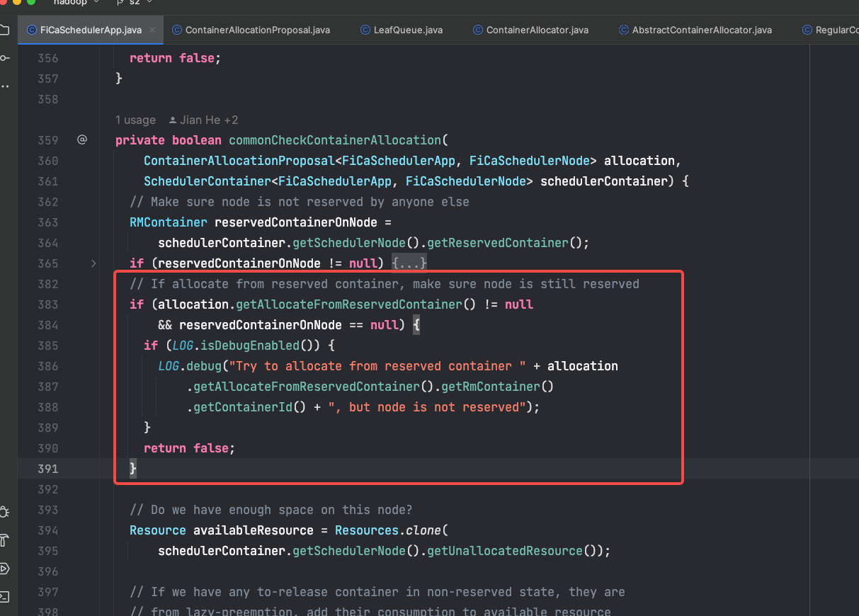Open the Terminal tool window

4,596
